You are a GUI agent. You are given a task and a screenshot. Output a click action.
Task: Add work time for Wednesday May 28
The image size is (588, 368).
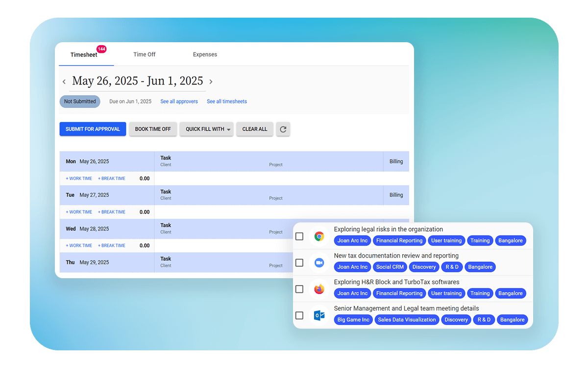[x=79, y=245]
